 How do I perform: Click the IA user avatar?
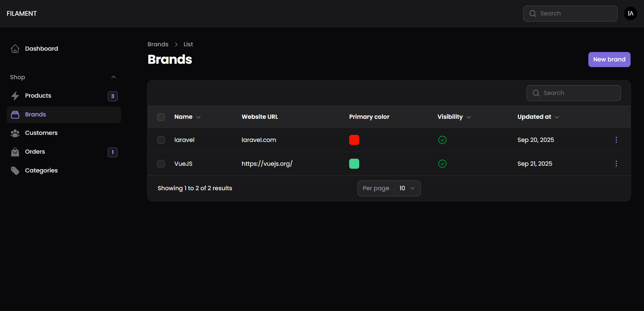[630, 13]
